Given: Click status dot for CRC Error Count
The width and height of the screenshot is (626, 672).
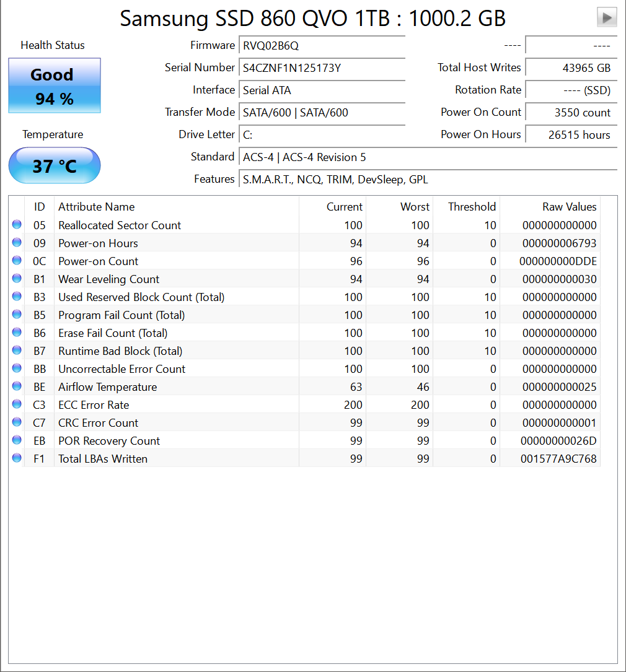Looking at the screenshot, I should pos(17,422).
